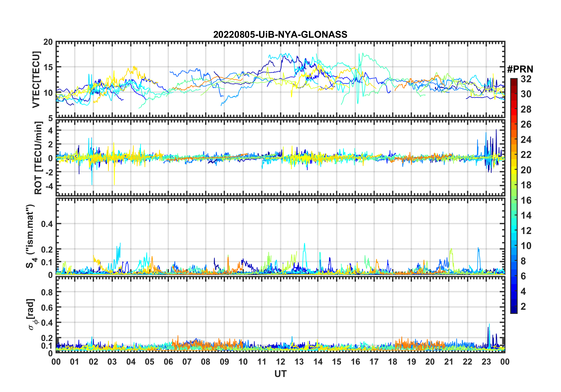This screenshot has height=392, width=561.
Task: Click x-axis tick label 06
Action: click(x=168, y=362)
